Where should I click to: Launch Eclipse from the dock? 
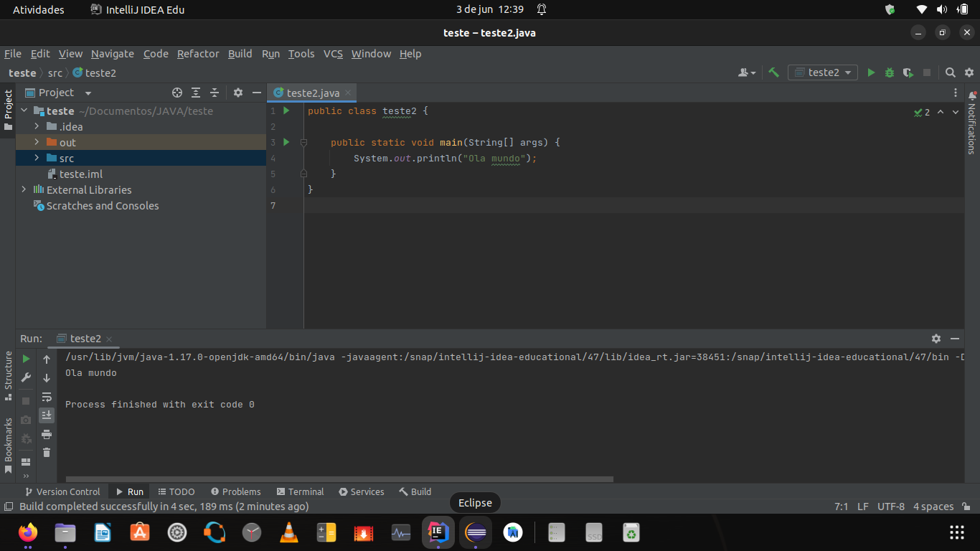point(476,532)
